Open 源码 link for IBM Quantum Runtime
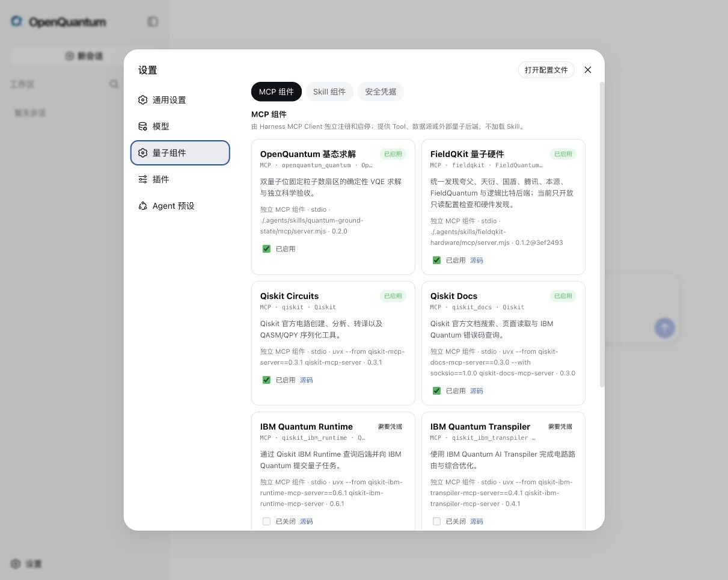Viewport: 728px width, 580px height. tap(306, 521)
